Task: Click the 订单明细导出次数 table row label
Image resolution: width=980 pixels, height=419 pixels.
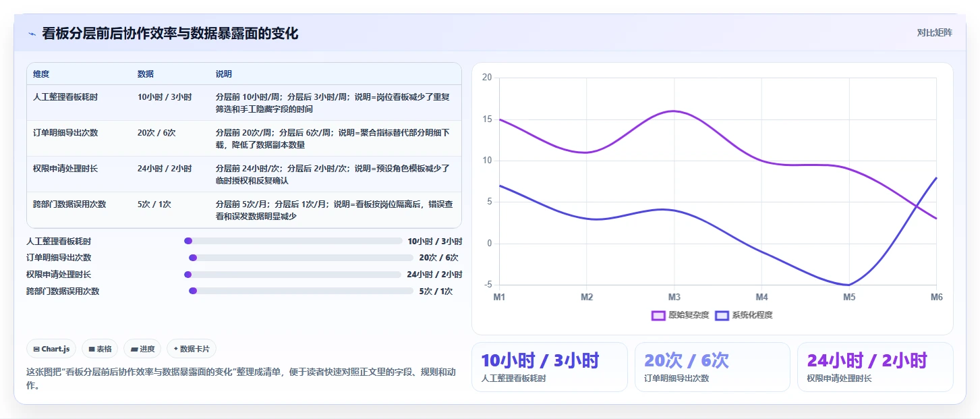Action: coord(65,133)
